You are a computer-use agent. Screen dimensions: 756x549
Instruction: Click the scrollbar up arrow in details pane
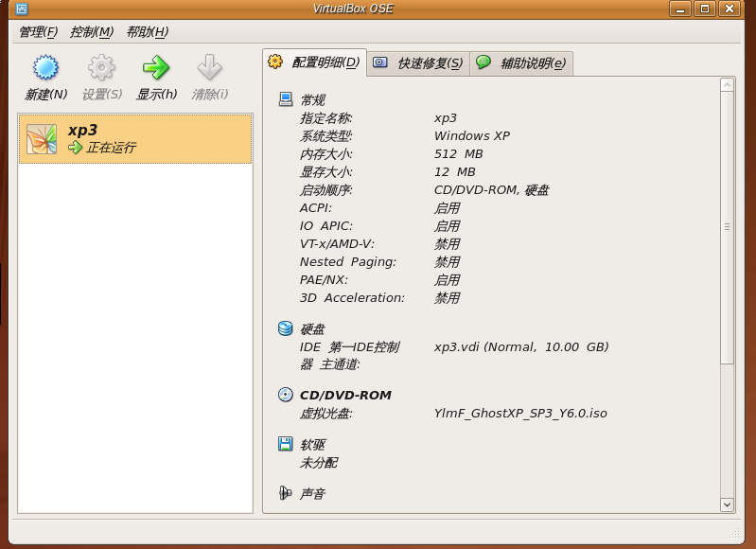pyautogui.click(x=727, y=85)
